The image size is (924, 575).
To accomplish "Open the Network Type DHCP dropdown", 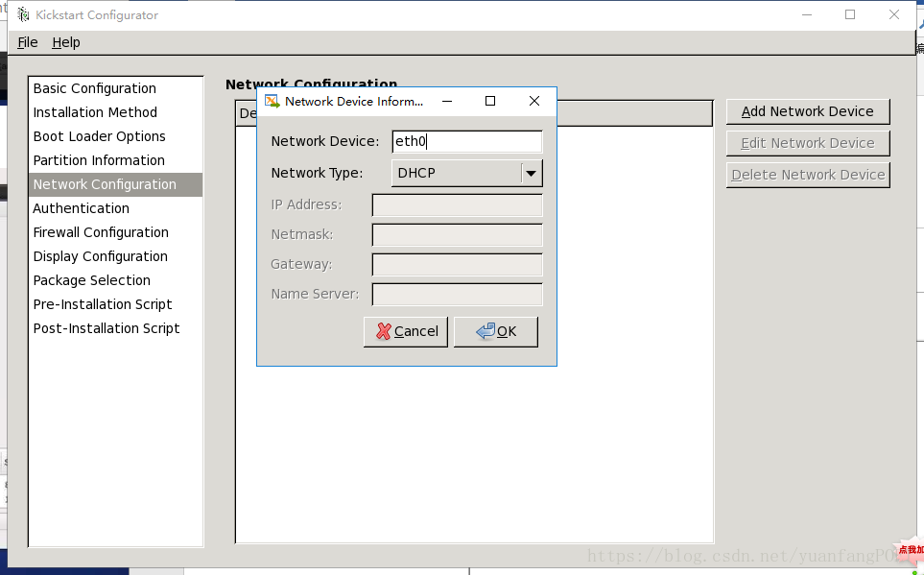I will tap(466, 174).
